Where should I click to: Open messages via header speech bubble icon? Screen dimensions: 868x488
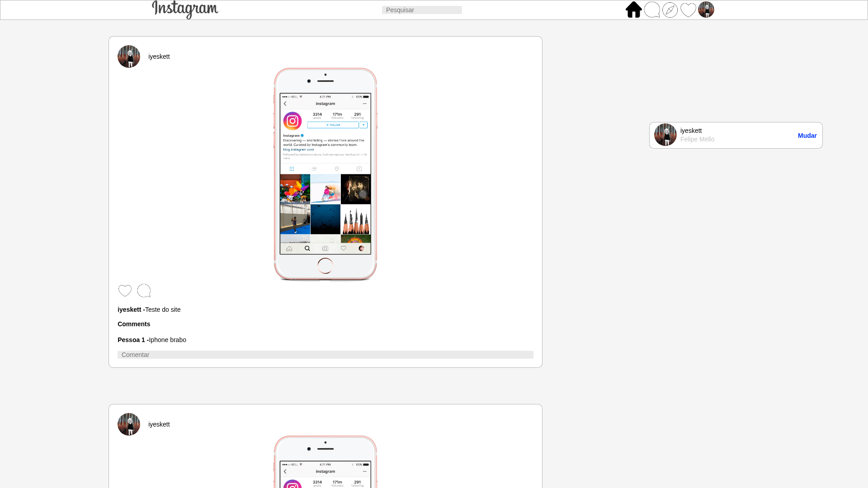(652, 9)
